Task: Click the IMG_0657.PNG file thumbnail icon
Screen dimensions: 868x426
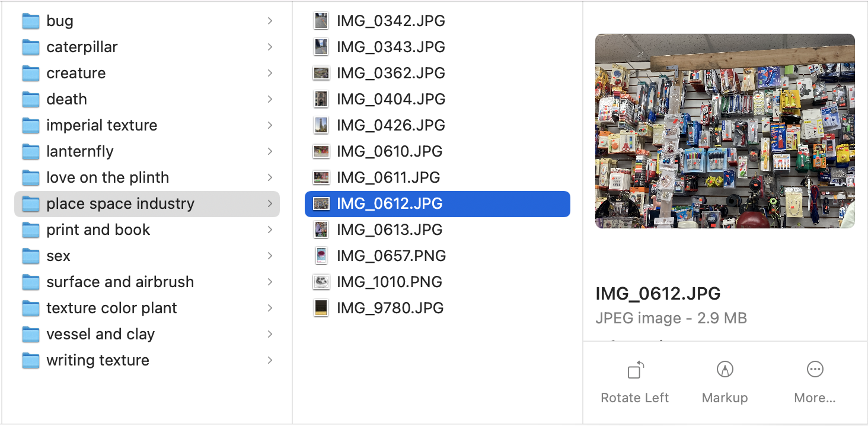Action: 321,256
